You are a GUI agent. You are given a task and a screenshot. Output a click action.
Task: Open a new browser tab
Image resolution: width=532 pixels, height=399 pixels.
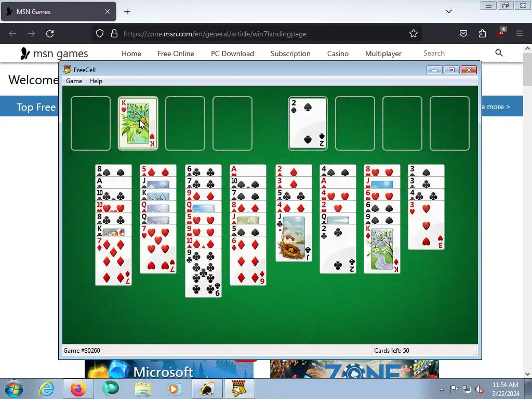(127, 12)
